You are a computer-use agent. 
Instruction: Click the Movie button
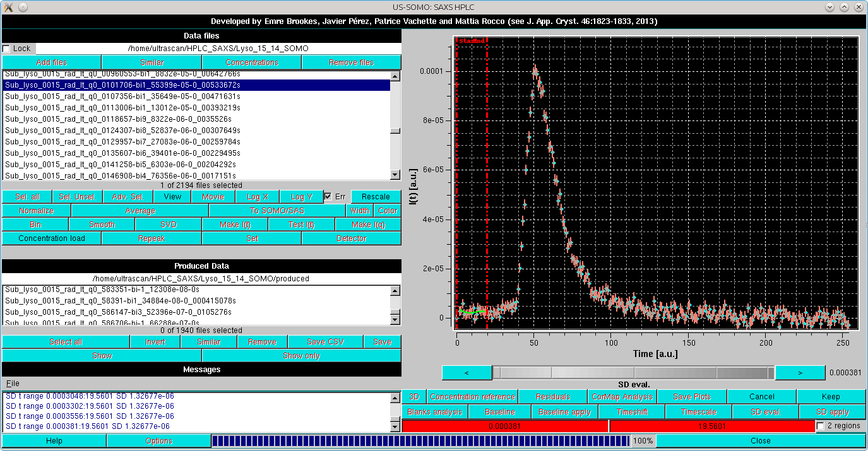213,197
